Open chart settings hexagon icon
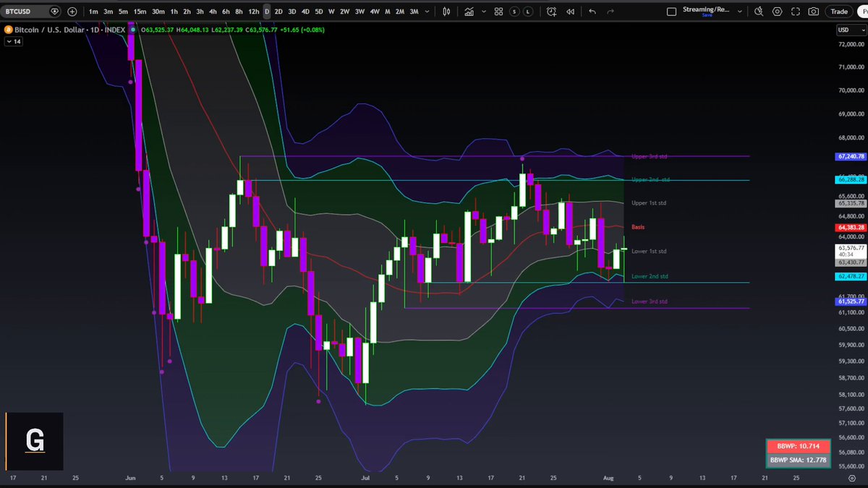The width and height of the screenshot is (868, 488). [x=778, y=12]
